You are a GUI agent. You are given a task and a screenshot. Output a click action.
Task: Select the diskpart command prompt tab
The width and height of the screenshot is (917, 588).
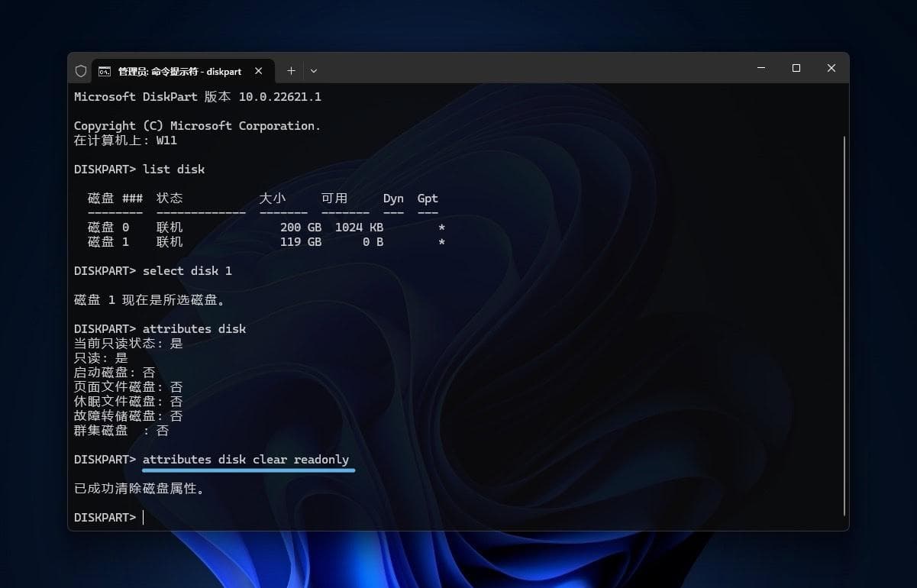tap(182, 71)
